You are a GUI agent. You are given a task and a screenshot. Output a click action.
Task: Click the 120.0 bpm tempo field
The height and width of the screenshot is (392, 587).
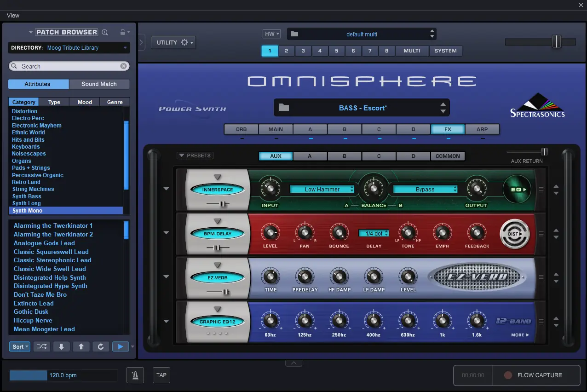tap(63, 375)
